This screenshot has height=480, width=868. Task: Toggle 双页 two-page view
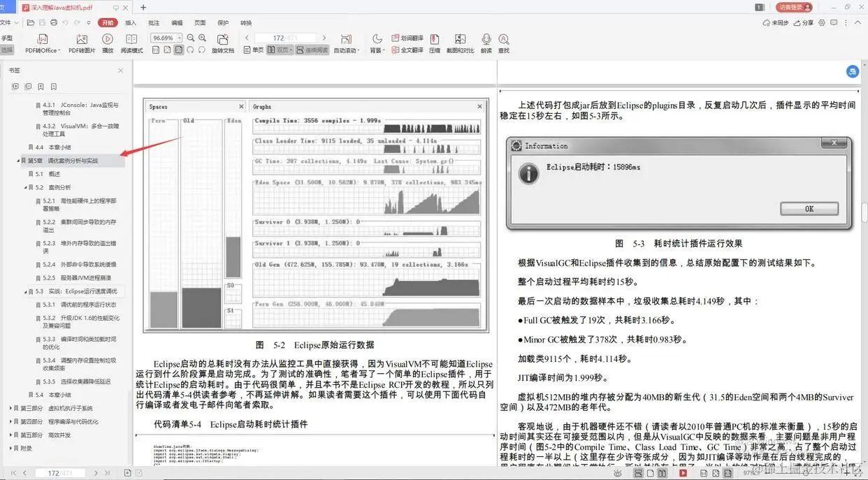[x=280, y=50]
